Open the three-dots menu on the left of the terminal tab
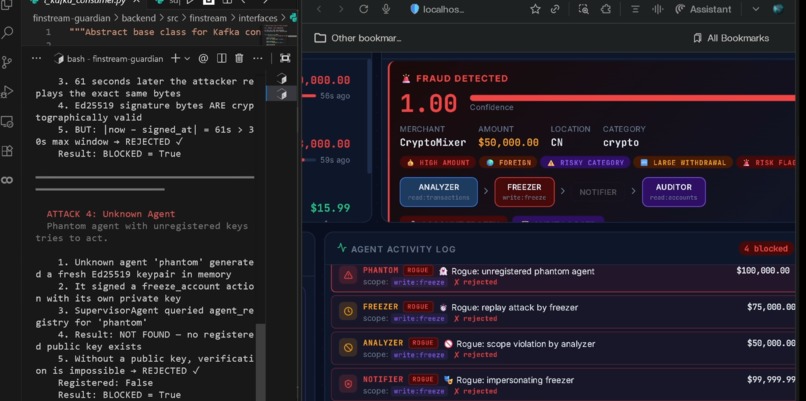 pos(36,59)
